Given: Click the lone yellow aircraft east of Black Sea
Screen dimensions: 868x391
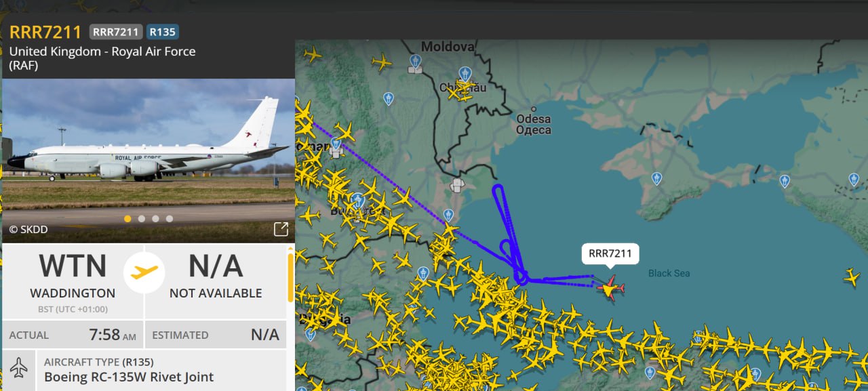Looking at the screenshot, I should click(852, 276).
